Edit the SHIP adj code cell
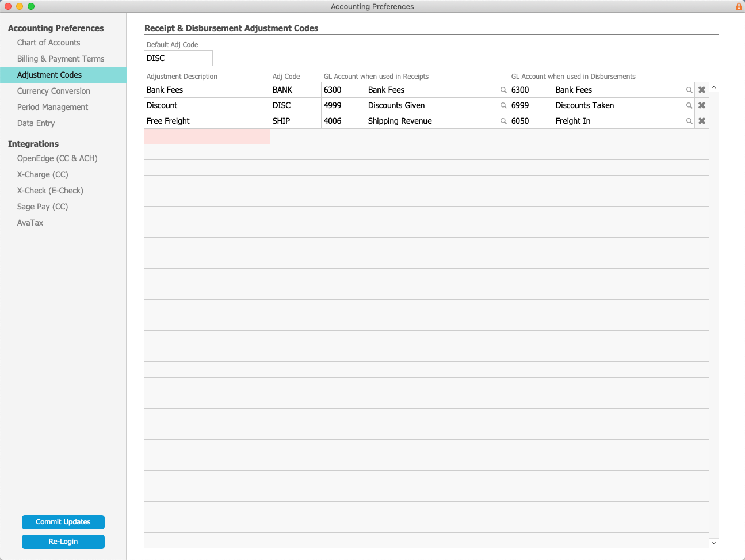 coord(296,121)
